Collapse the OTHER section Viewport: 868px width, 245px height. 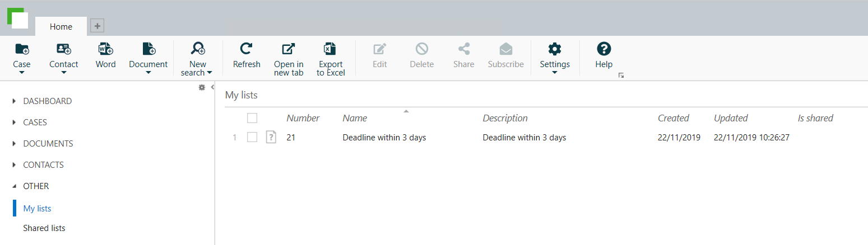click(x=15, y=186)
